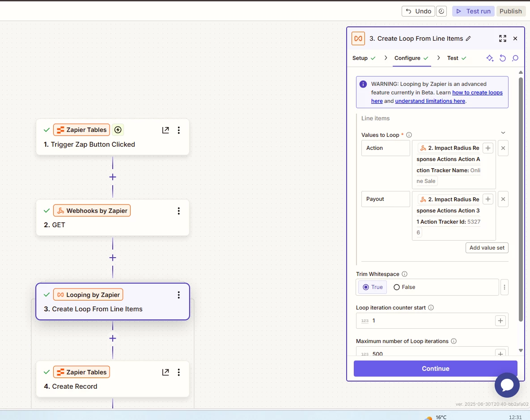Open menu for Trigger Zap Button Clicked step
530x420 pixels.
click(179, 130)
